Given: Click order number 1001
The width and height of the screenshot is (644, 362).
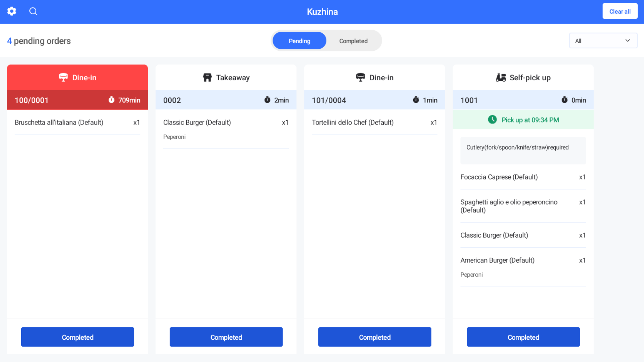Looking at the screenshot, I should point(469,100).
